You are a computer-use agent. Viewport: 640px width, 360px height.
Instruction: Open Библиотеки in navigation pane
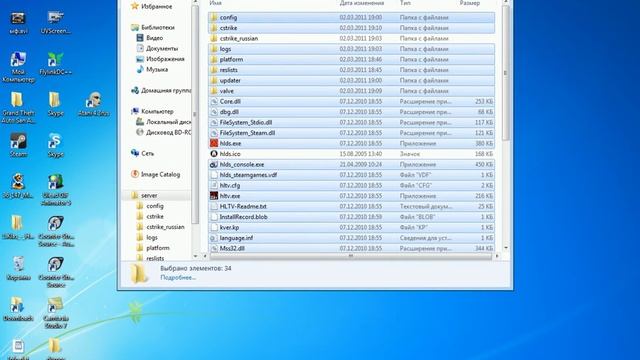153,27
